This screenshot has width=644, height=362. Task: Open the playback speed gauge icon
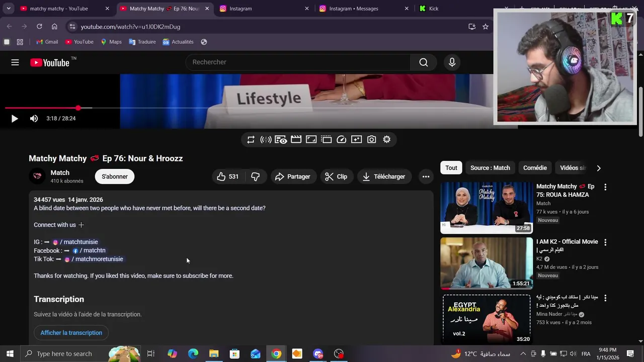[x=341, y=140]
